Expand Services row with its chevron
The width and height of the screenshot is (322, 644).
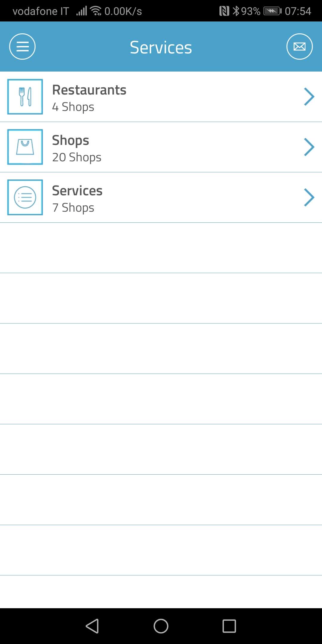tap(309, 197)
